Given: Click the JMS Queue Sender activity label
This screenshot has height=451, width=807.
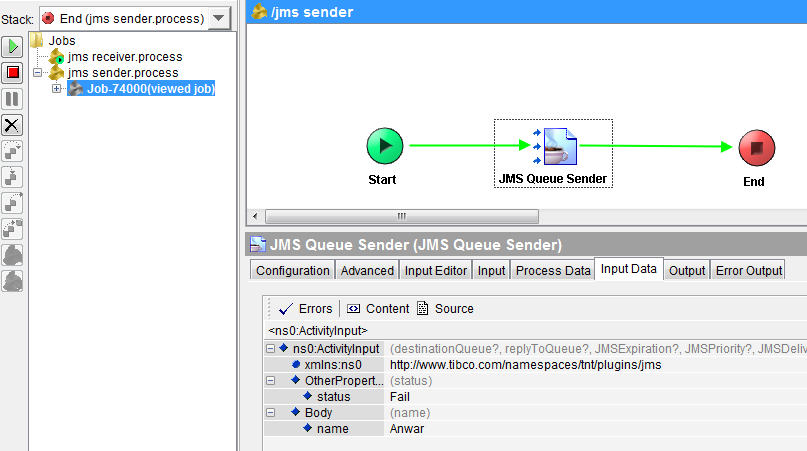Looking at the screenshot, I should 553,179.
